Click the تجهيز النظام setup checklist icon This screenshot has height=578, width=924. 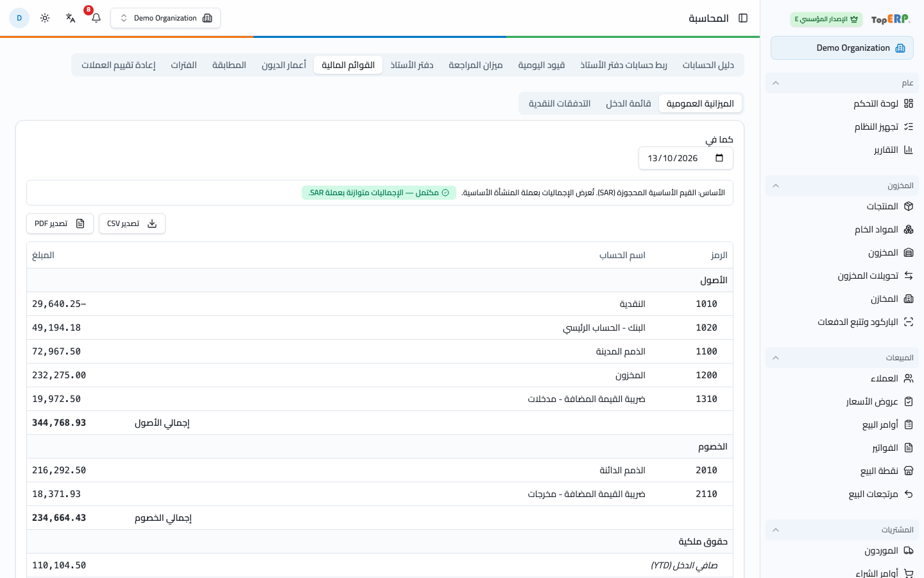point(909,127)
